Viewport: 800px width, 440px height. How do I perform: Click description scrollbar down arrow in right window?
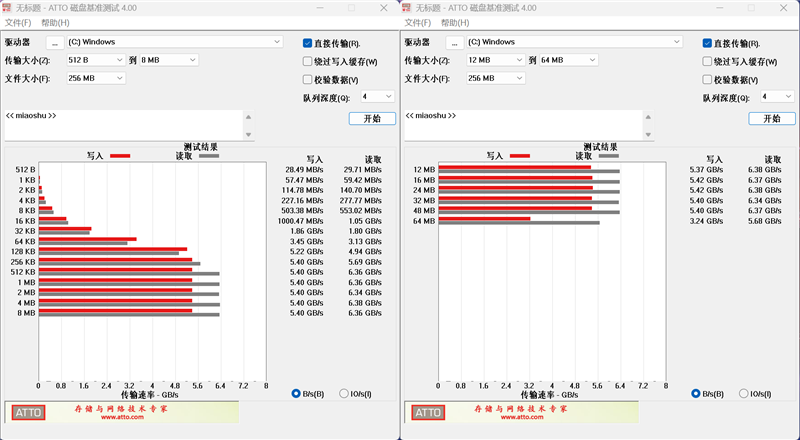[648, 135]
